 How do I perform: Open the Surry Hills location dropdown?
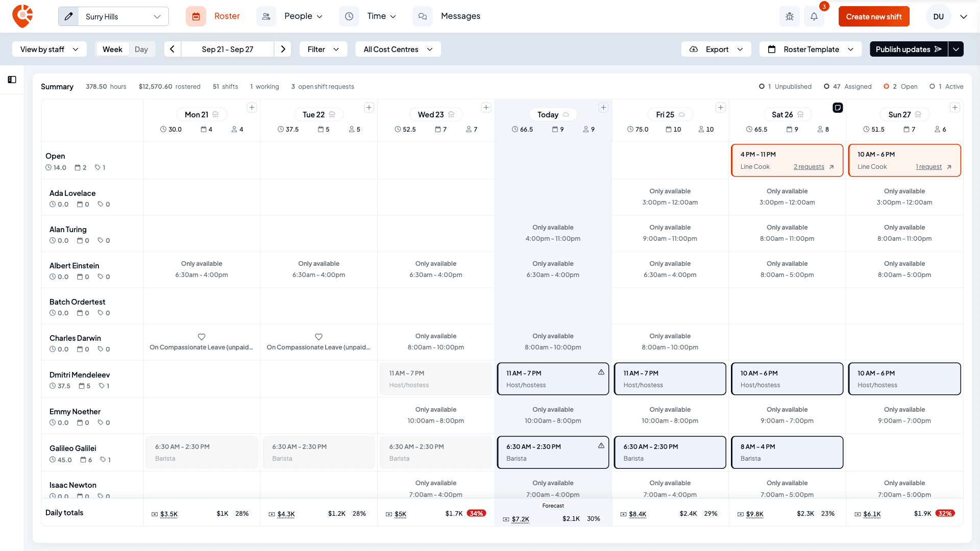(124, 16)
